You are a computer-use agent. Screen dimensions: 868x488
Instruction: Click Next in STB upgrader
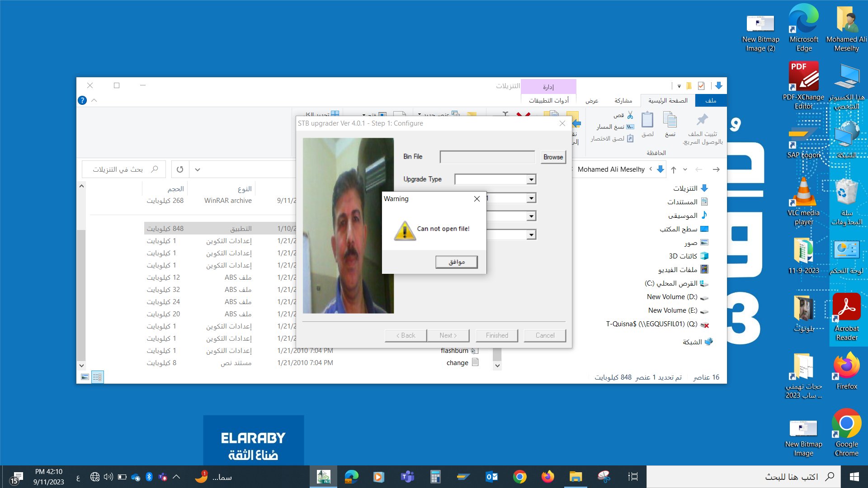tap(448, 335)
